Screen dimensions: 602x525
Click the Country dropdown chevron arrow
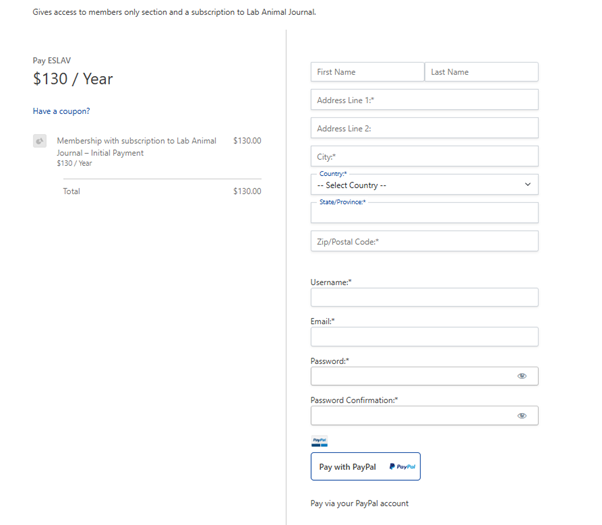pyautogui.click(x=528, y=185)
